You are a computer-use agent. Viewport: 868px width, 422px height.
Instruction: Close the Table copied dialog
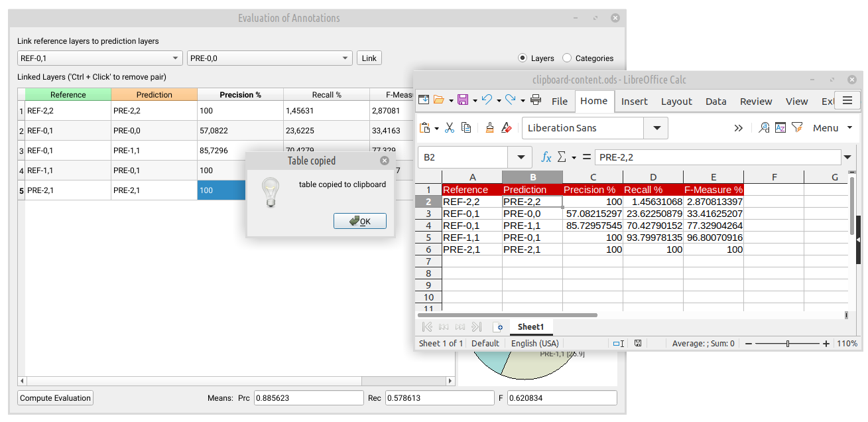385,161
